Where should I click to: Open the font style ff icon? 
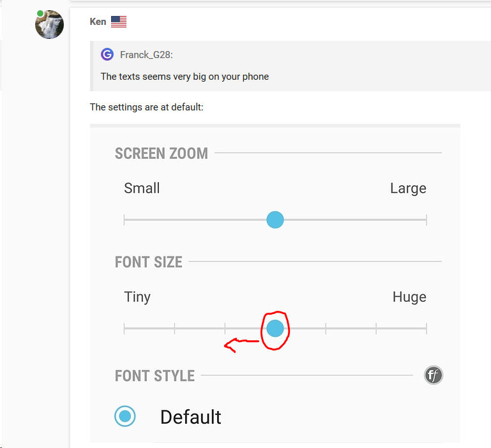(434, 375)
